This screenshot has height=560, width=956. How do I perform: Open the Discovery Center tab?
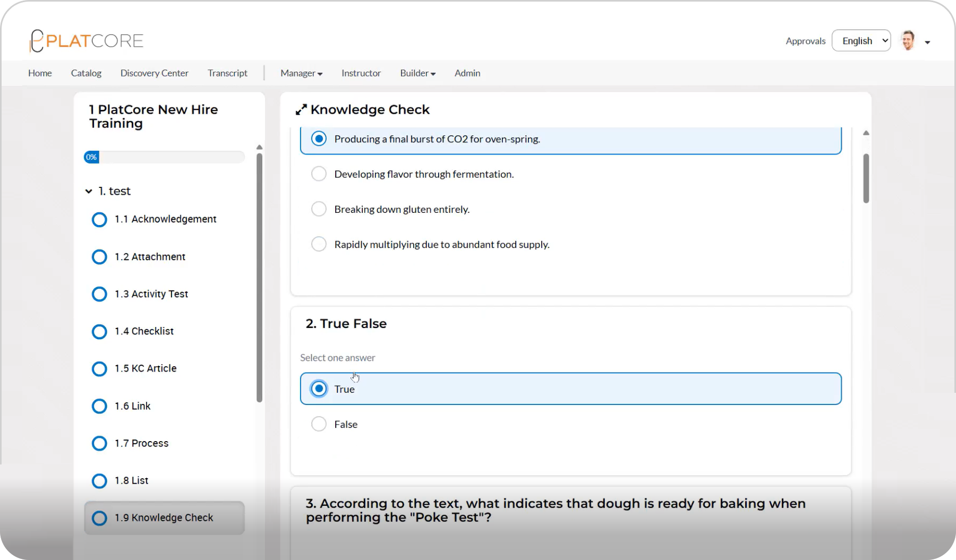[x=154, y=73]
